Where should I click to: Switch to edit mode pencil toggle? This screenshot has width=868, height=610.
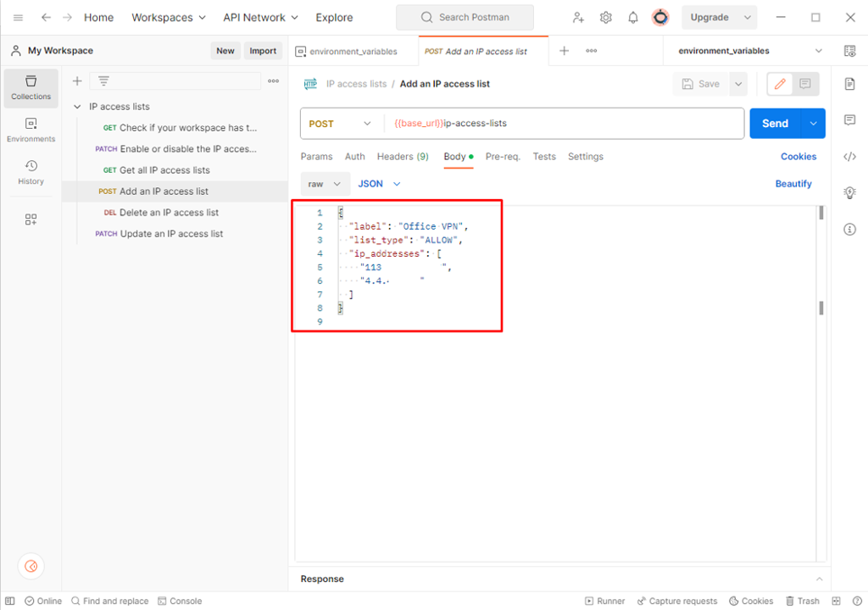(x=780, y=84)
